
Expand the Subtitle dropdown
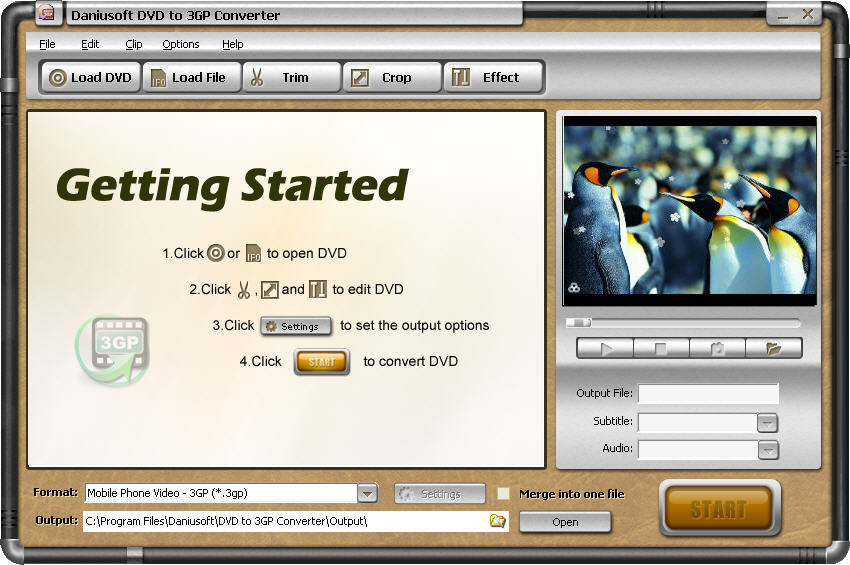coord(768,422)
